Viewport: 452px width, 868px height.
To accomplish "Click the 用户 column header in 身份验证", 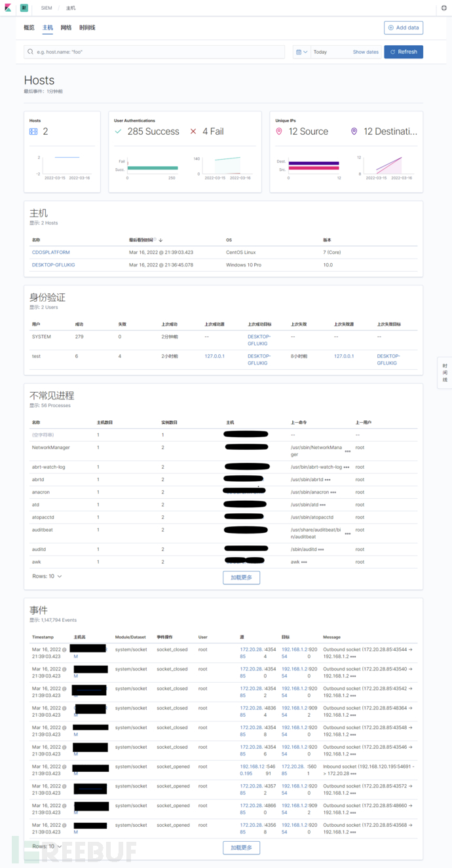I will [36, 324].
